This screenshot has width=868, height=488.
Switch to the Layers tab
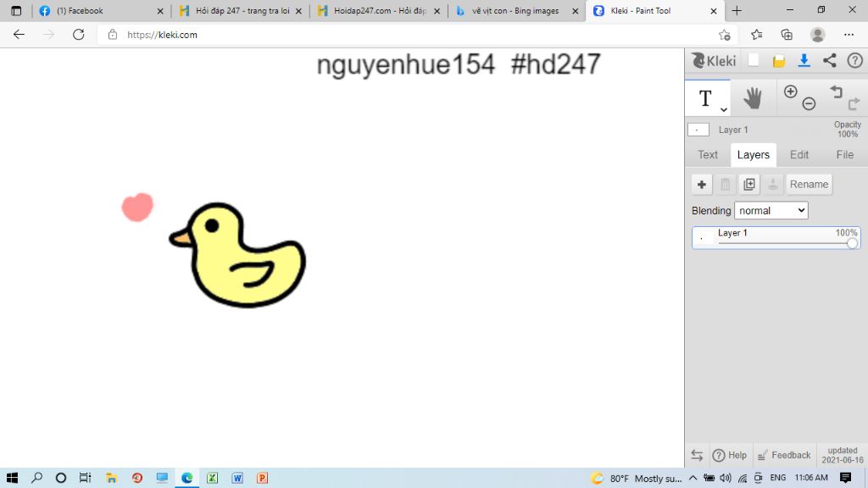coord(753,155)
